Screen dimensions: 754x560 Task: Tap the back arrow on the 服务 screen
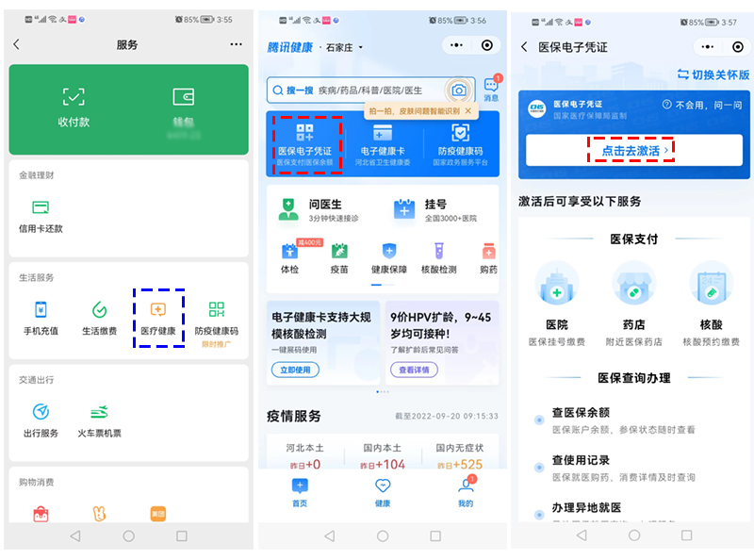[16, 44]
